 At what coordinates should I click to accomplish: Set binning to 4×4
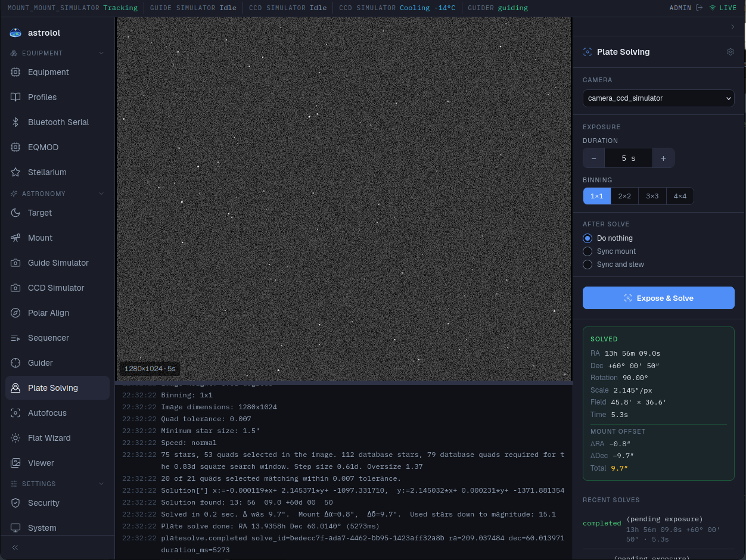[x=680, y=196]
